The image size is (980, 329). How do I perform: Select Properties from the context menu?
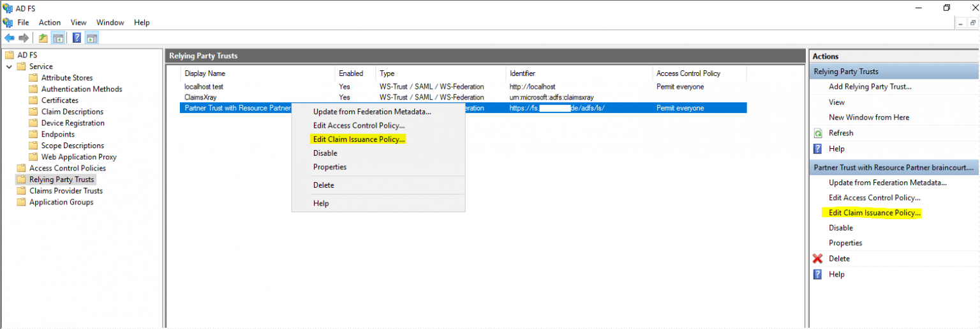[x=330, y=167]
